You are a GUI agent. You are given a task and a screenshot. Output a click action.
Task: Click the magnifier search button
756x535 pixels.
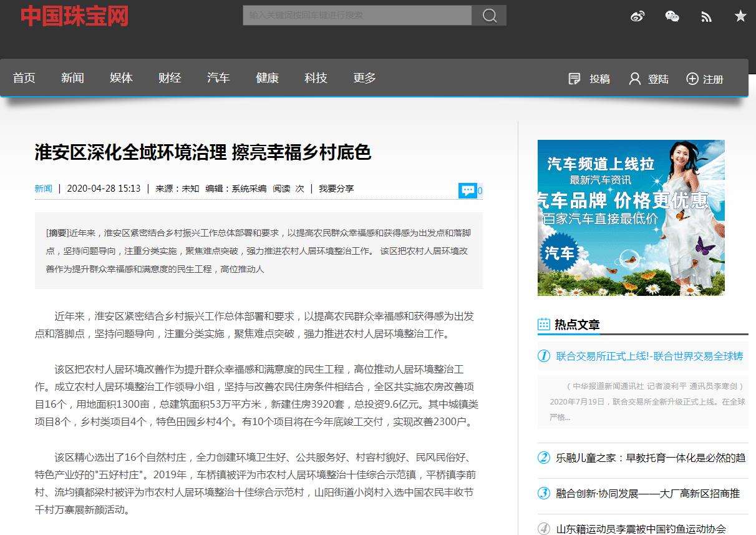pyautogui.click(x=489, y=15)
